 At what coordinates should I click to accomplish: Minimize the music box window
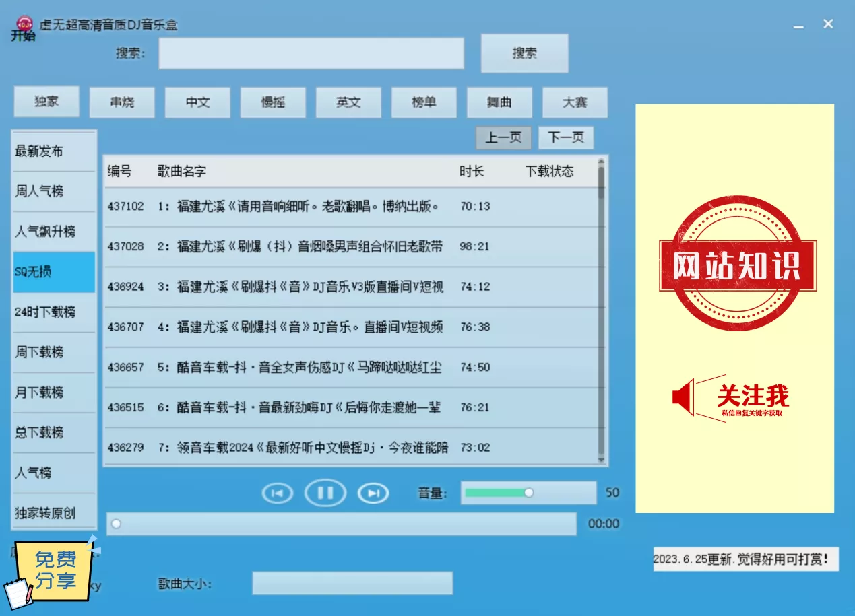coord(798,25)
